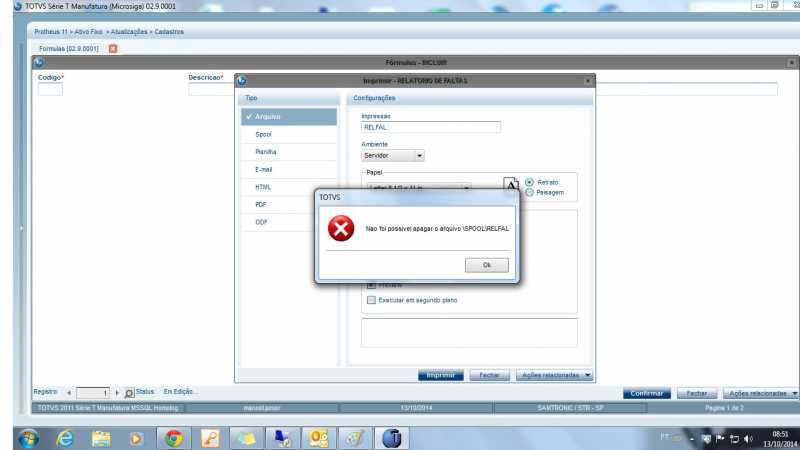Enable Executar em segundo plano

[371, 300]
